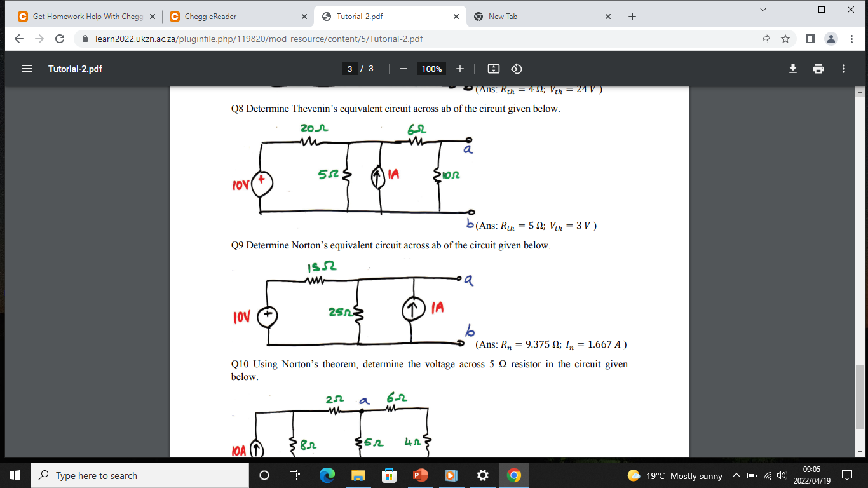Select the Tutorial-2.pdf tab
This screenshot has width=868, height=488.
click(x=390, y=17)
